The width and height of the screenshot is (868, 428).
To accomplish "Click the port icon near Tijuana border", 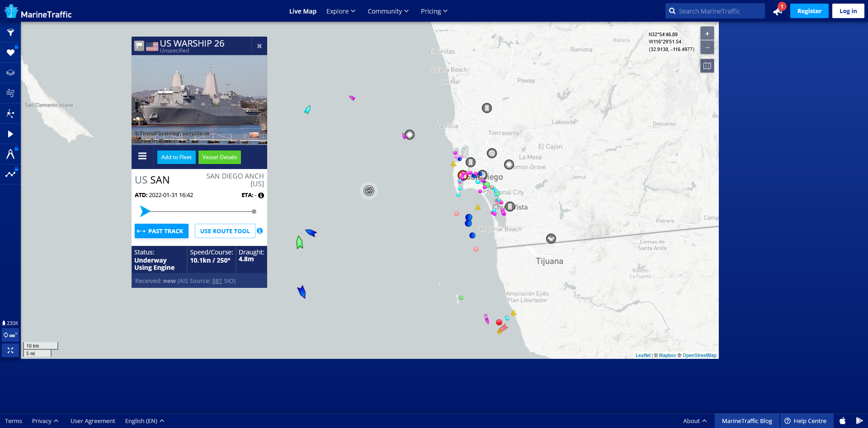I will click(551, 239).
